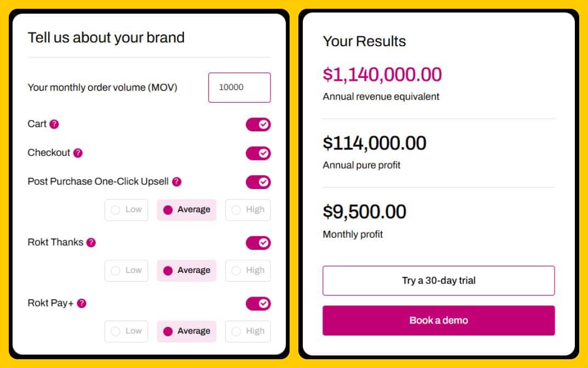Toggle off Post Purchase One-Click Upsell
Image resolution: width=588 pixels, height=368 pixels.
pos(258,182)
